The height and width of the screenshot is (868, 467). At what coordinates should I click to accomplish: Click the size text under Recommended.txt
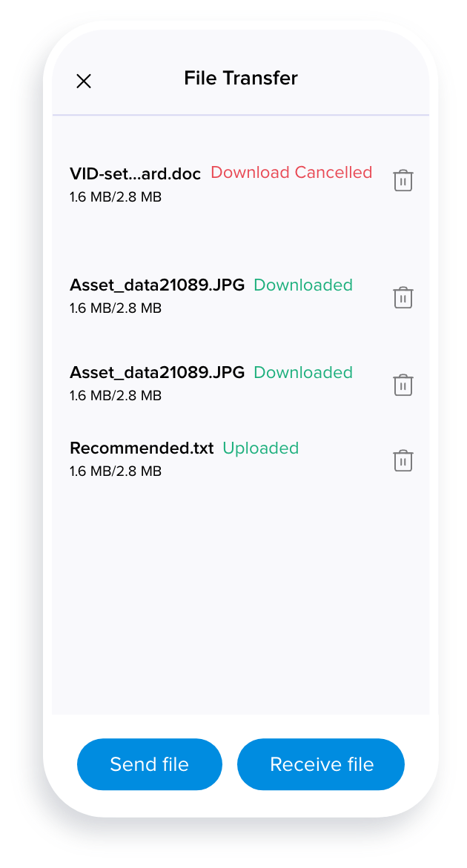pyautogui.click(x=116, y=471)
